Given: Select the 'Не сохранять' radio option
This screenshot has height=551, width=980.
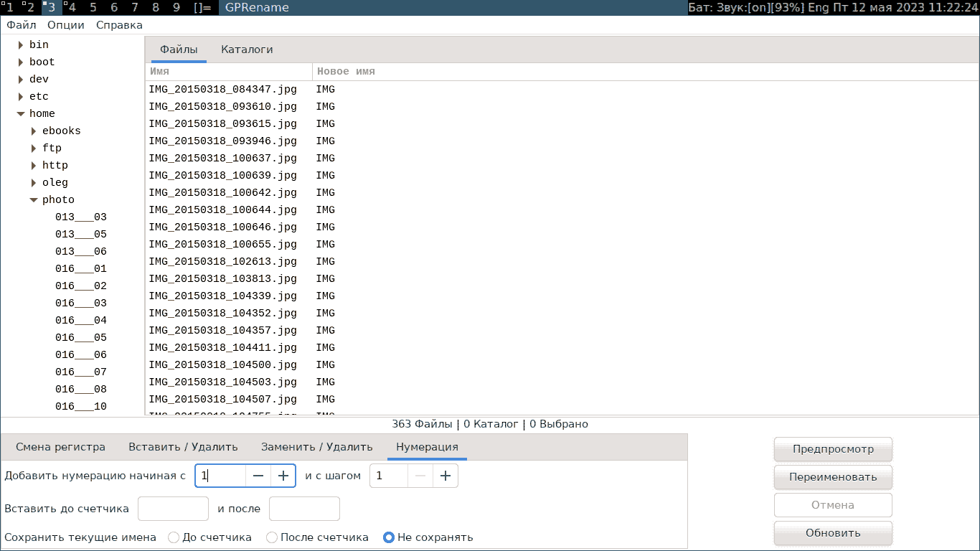Looking at the screenshot, I should click(x=389, y=537).
